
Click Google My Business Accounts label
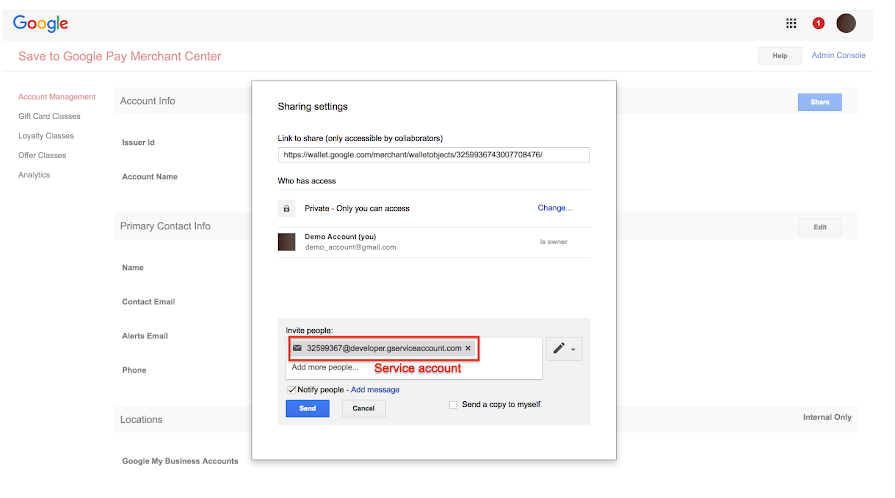pos(180,461)
